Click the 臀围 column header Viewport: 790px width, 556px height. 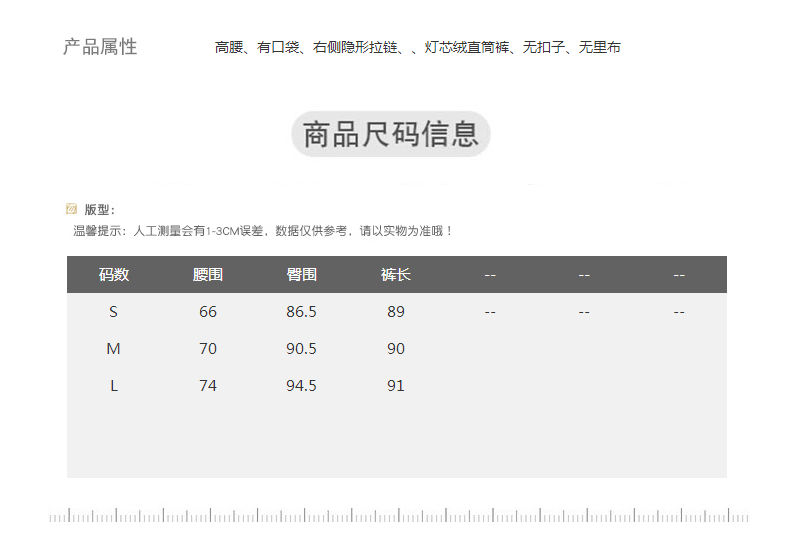[x=301, y=274]
